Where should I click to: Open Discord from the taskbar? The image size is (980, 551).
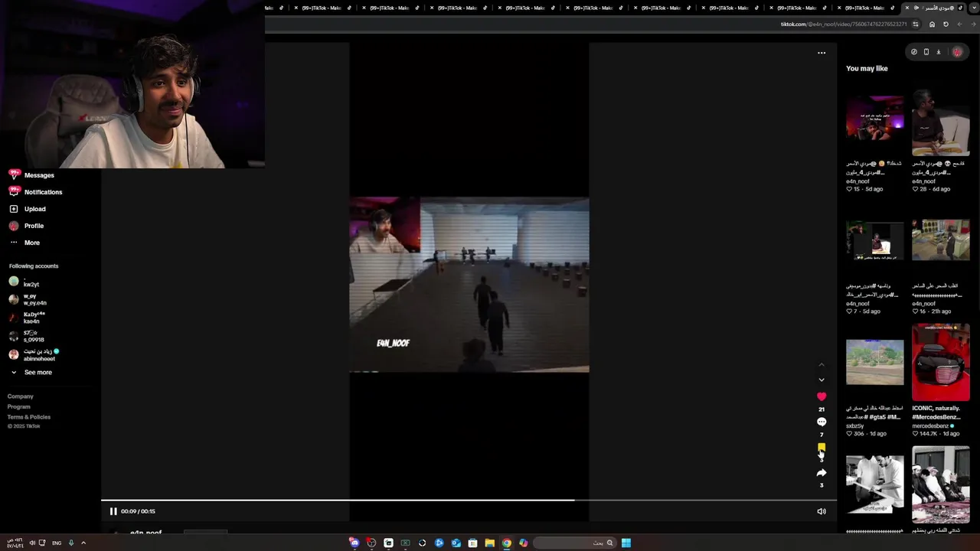pos(354,543)
